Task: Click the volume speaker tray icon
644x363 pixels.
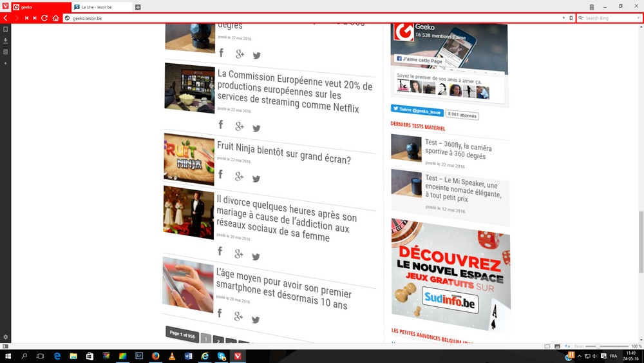Action: (x=595, y=356)
